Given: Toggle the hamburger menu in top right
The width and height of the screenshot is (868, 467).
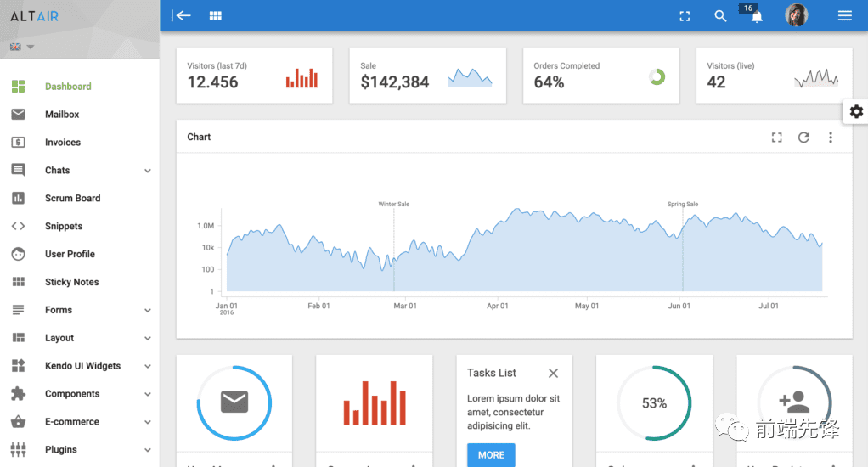Looking at the screenshot, I should [x=844, y=15].
